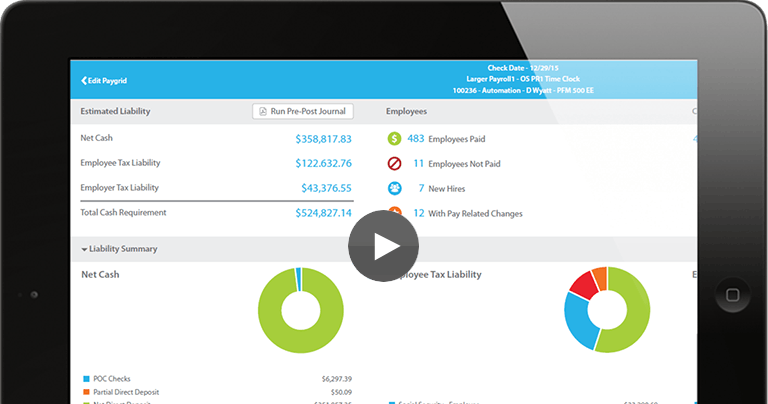
Task: Click the red Employees Not Paid icon
Action: point(395,163)
